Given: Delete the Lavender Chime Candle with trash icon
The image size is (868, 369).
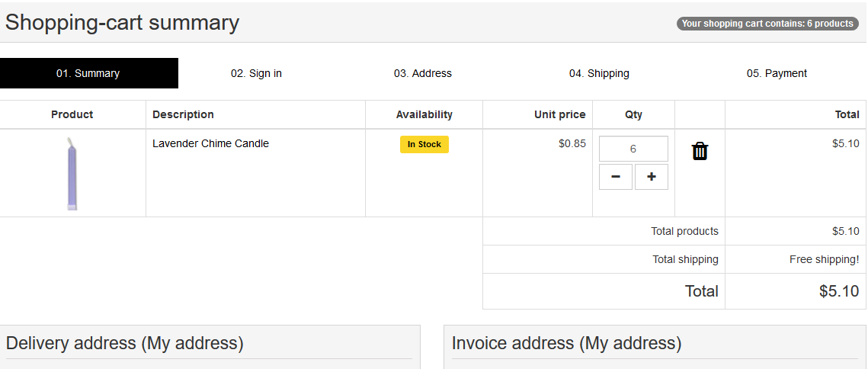Looking at the screenshot, I should (700, 151).
